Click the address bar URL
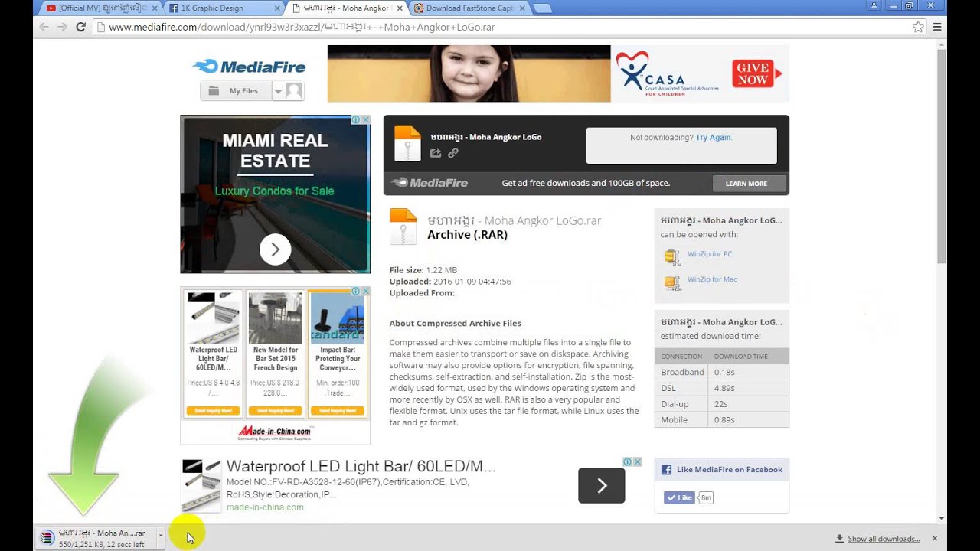 click(x=302, y=27)
